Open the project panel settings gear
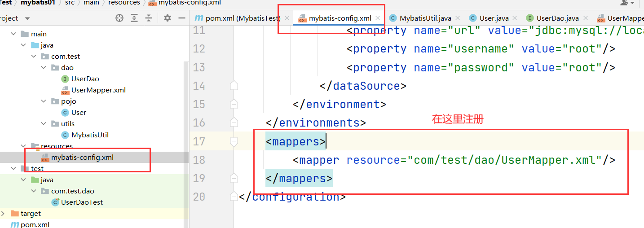 [168, 18]
